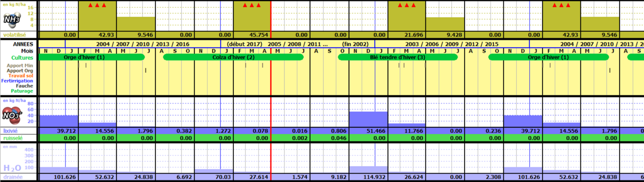This screenshot has width=644, height=182.
Task: Click red triangles above the 45.754 bar
Action: click(x=252, y=5)
